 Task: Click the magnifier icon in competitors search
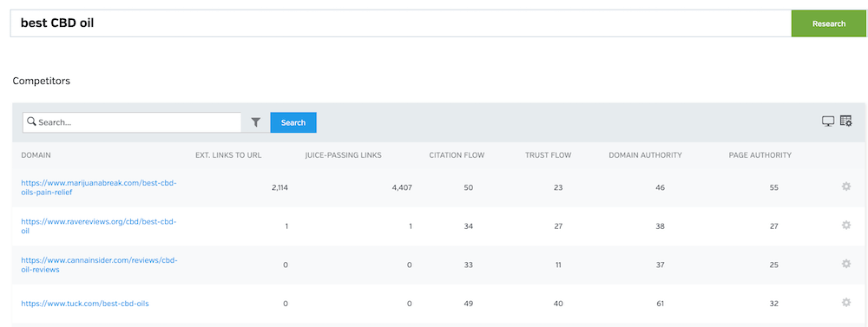point(31,121)
